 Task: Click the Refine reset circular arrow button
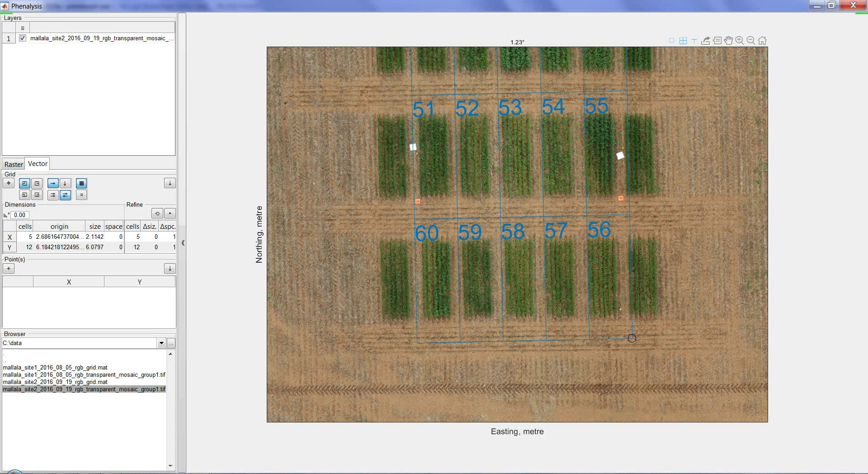[x=157, y=213]
